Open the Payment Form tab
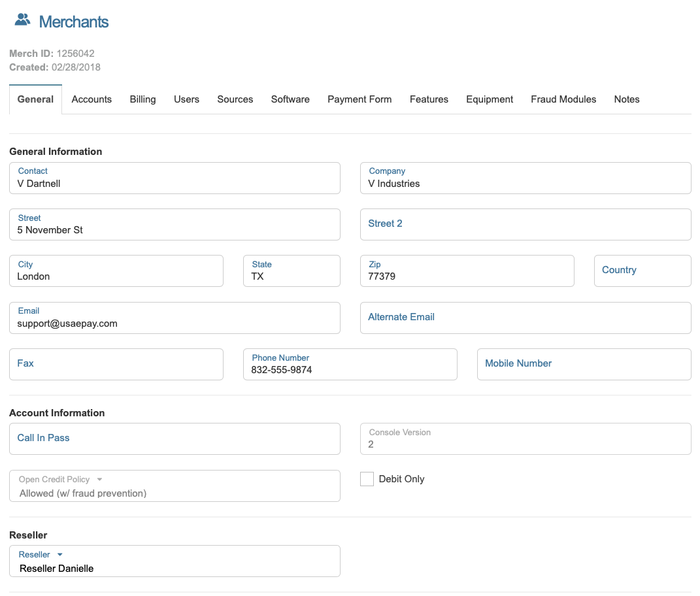 (x=359, y=99)
